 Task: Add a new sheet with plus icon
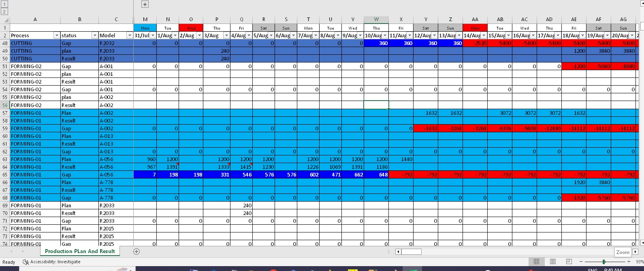pos(136,252)
